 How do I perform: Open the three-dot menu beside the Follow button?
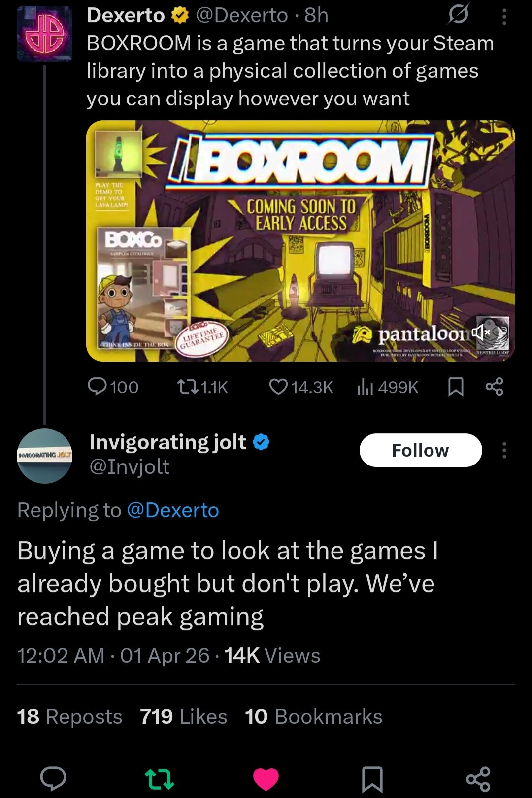click(x=504, y=450)
